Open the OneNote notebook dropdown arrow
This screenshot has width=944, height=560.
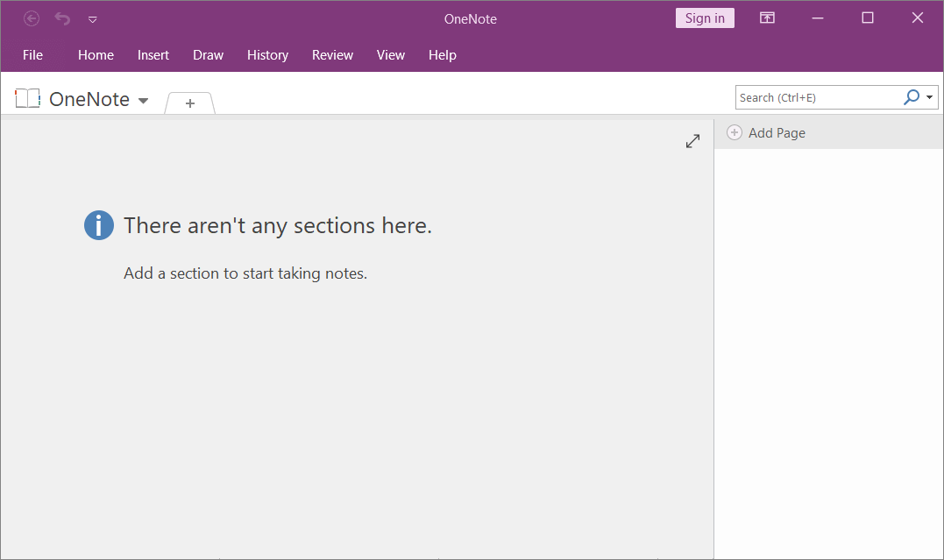tap(143, 100)
